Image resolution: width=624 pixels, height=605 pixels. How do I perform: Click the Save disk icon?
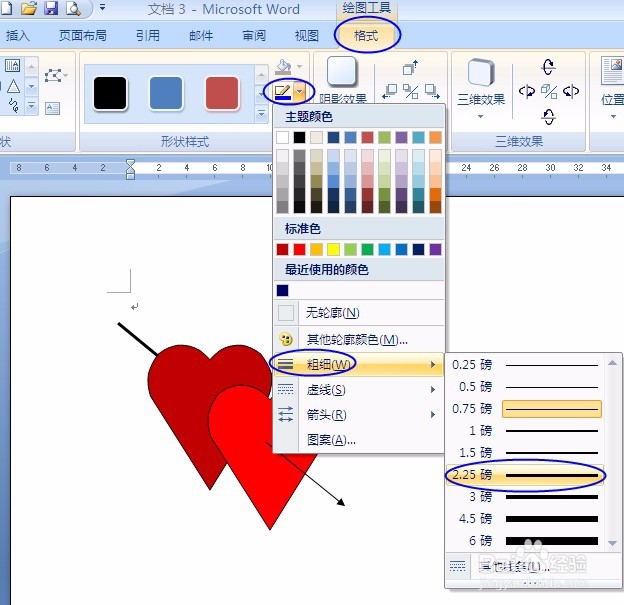coord(51,8)
